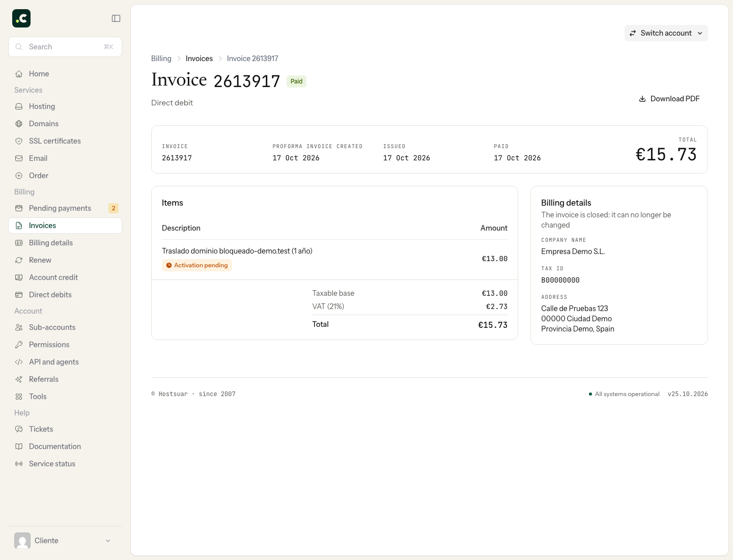Click the Domains globe icon
Image resolution: width=733 pixels, height=560 pixels.
[x=19, y=124]
